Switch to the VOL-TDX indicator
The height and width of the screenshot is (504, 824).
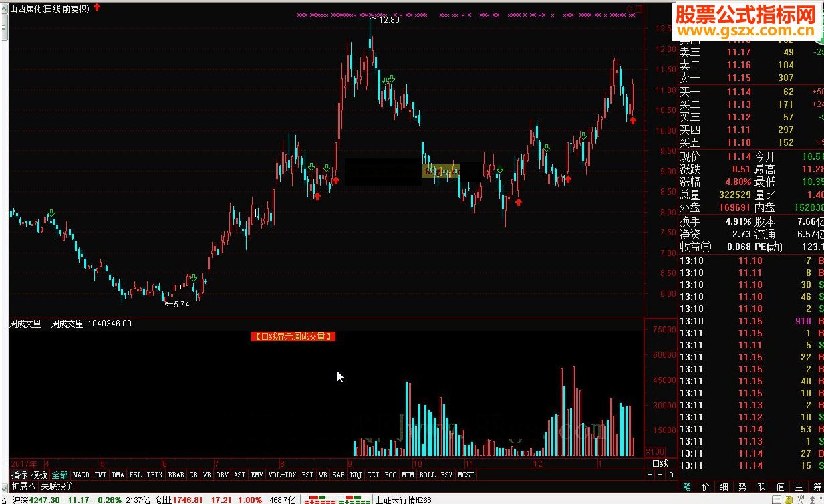click(x=282, y=475)
